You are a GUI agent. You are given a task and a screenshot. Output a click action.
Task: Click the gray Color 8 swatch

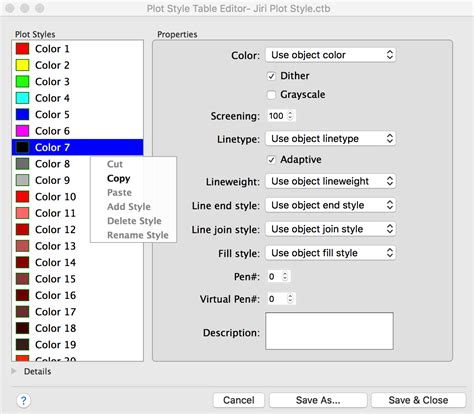pos(22,164)
